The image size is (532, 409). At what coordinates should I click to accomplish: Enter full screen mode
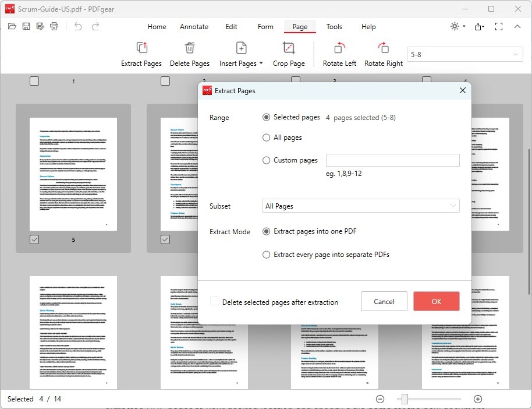coord(498,27)
